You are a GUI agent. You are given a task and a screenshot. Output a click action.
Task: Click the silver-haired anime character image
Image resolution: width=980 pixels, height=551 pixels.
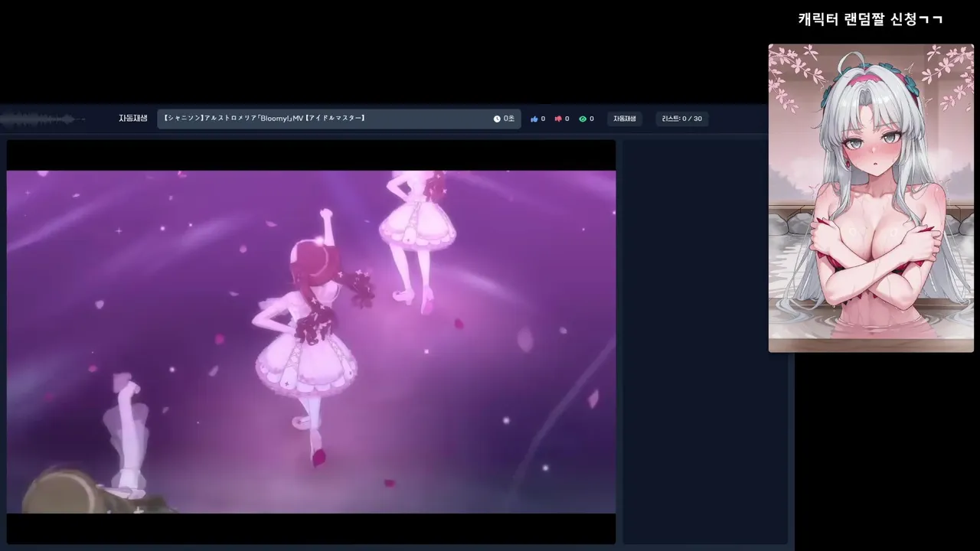(871, 198)
